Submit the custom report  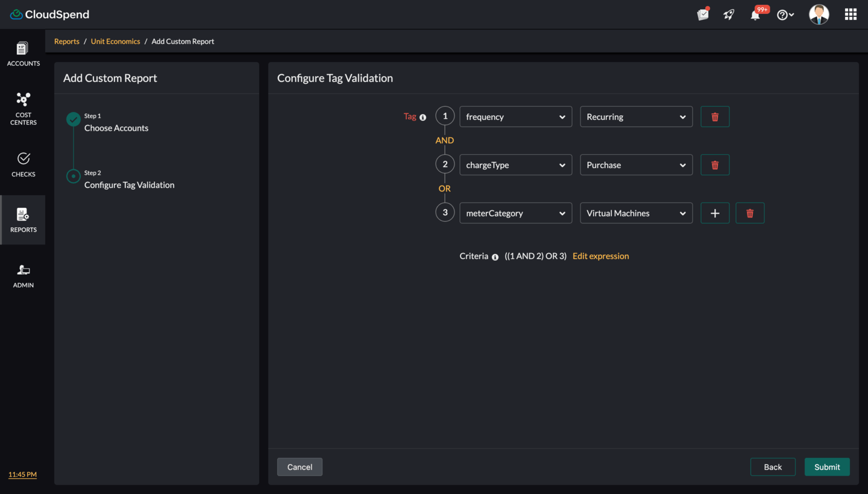coord(826,466)
